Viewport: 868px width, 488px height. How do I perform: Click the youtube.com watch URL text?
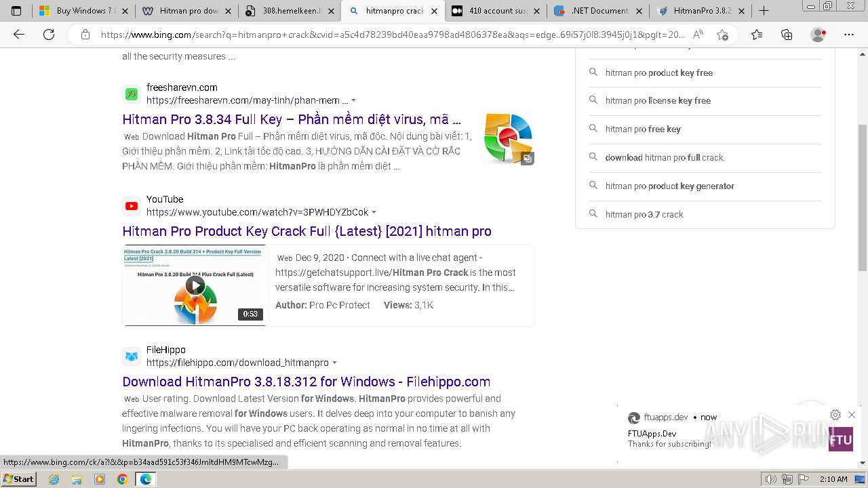pyautogui.click(x=257, y=212)
